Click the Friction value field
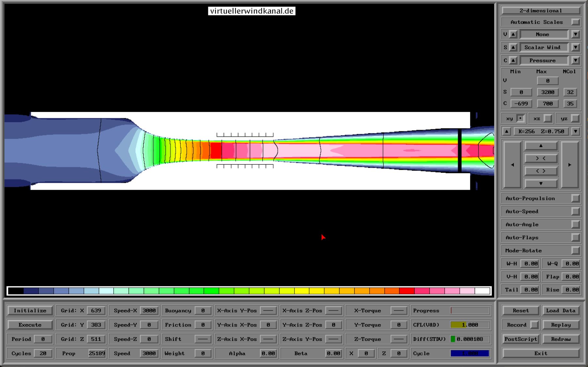Screen dimensions: 588x367 203,325
